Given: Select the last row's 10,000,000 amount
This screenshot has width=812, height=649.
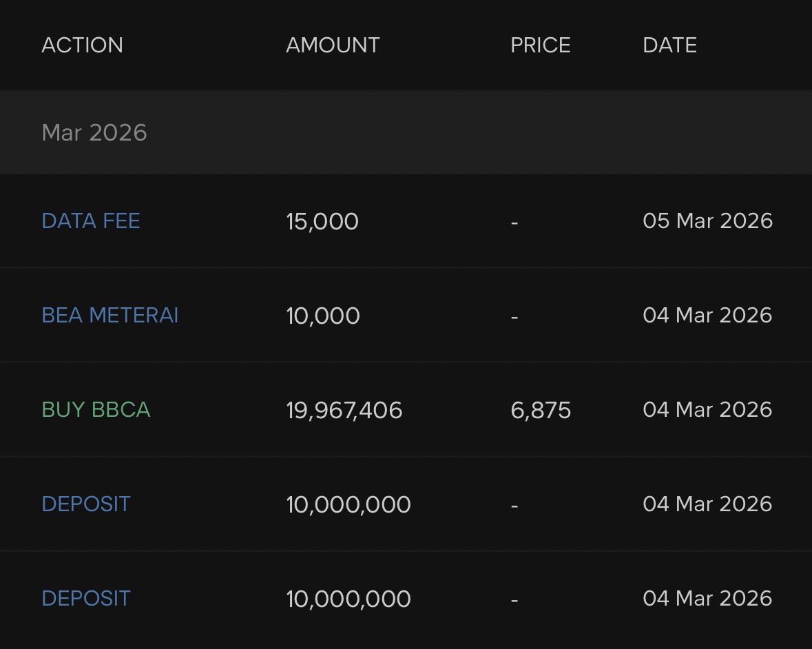Looking at the screenshot, I should click(x=348, y=599).
